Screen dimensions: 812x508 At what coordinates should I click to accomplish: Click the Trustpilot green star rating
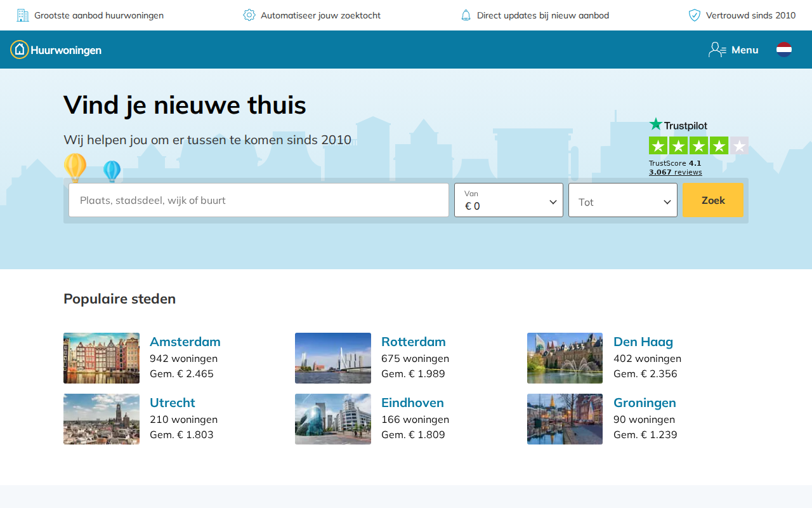pyautogui.click(x=698, y=145)
